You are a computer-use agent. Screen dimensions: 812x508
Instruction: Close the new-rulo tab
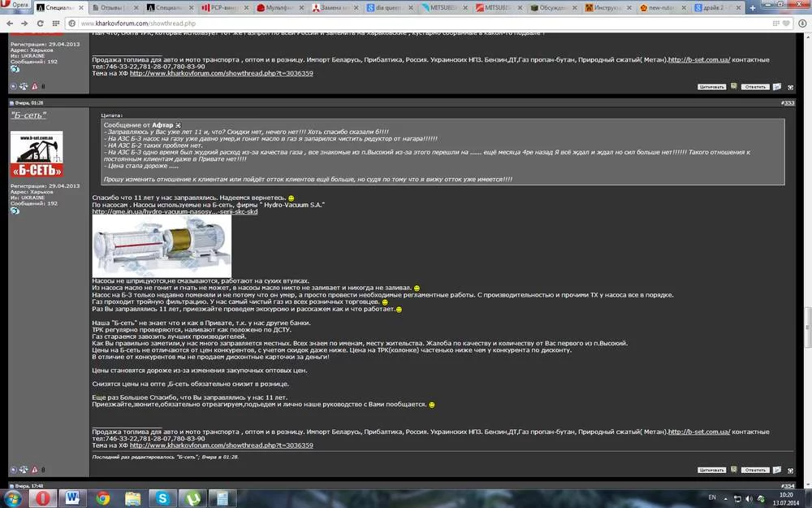click(684, 8)
